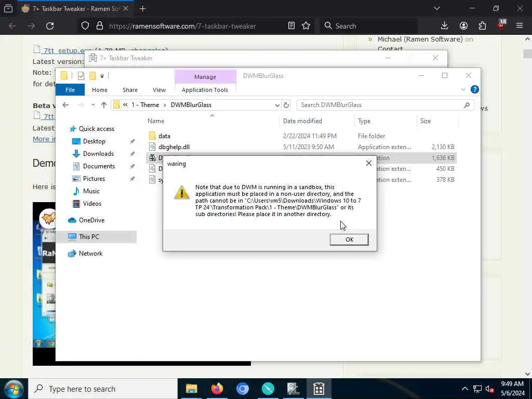Image resolution: width=532 pixels, height=399 pixels.
Task: Select Network in navigation pane
Action: (90, 254)
